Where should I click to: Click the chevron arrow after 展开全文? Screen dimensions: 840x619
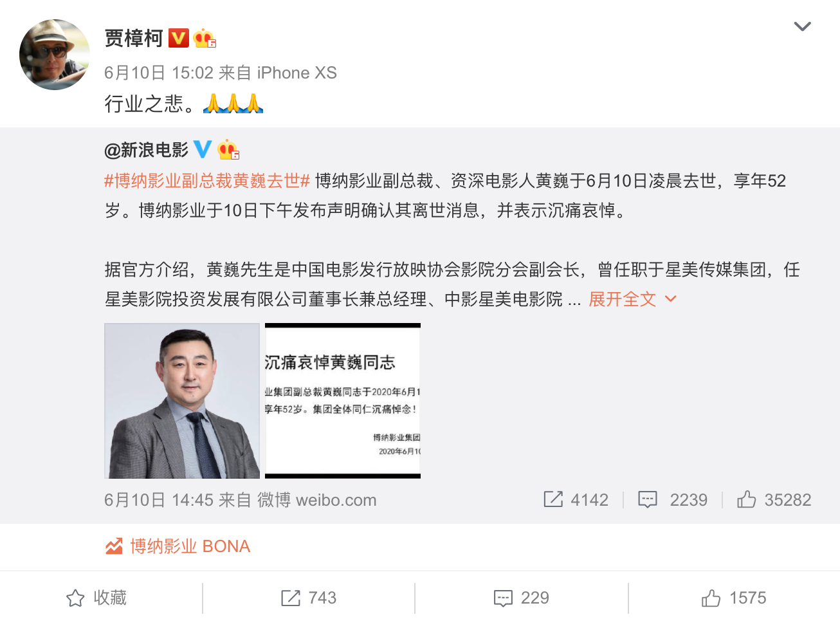(x=670, y=299)
